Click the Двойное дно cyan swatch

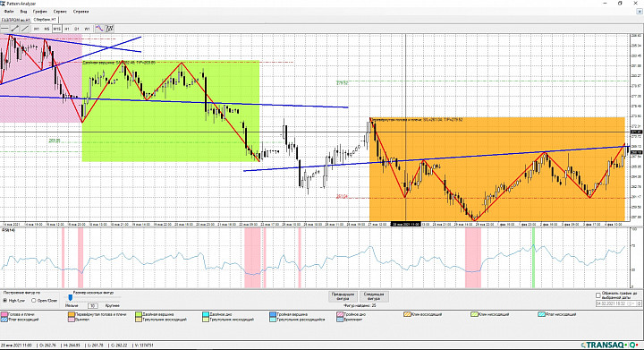tap(206, 314)
